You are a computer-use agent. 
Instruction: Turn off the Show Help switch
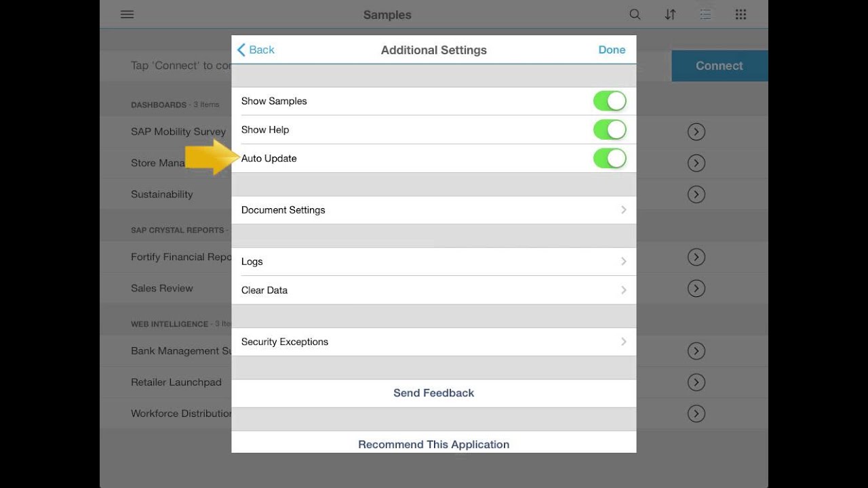click(609, 129)
